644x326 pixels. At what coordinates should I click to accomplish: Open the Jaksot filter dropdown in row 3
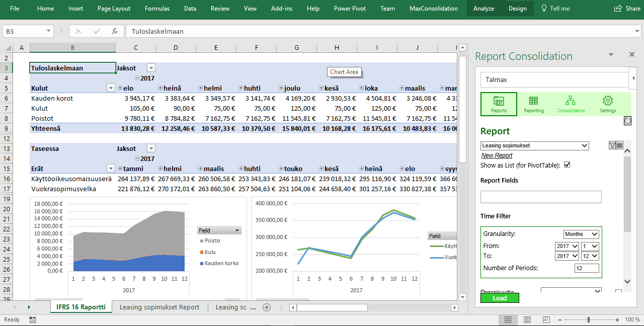[x=151, y=68]
